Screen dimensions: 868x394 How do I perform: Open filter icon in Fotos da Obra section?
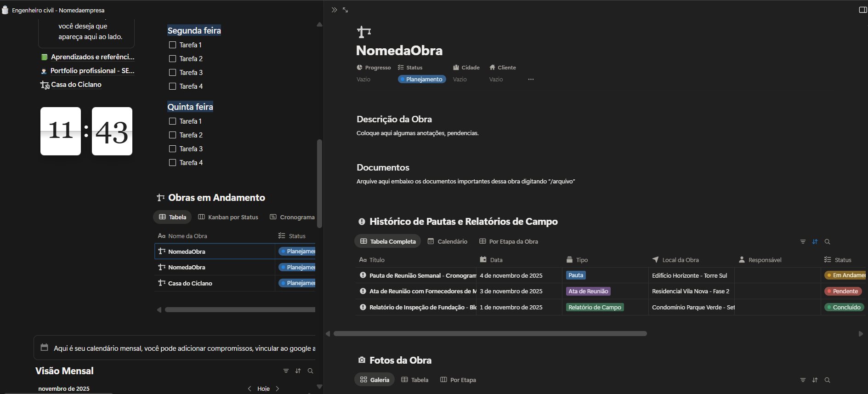tap(803, 380)
